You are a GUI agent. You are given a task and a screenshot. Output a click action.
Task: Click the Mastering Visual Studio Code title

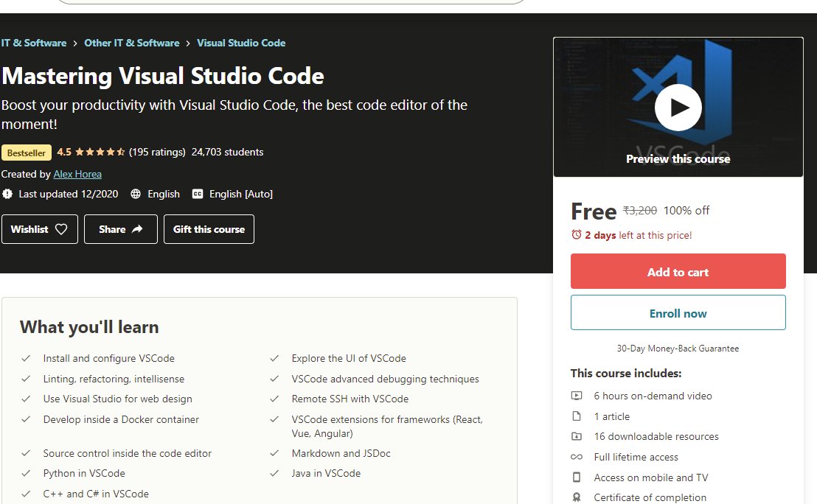coord(162,76)
